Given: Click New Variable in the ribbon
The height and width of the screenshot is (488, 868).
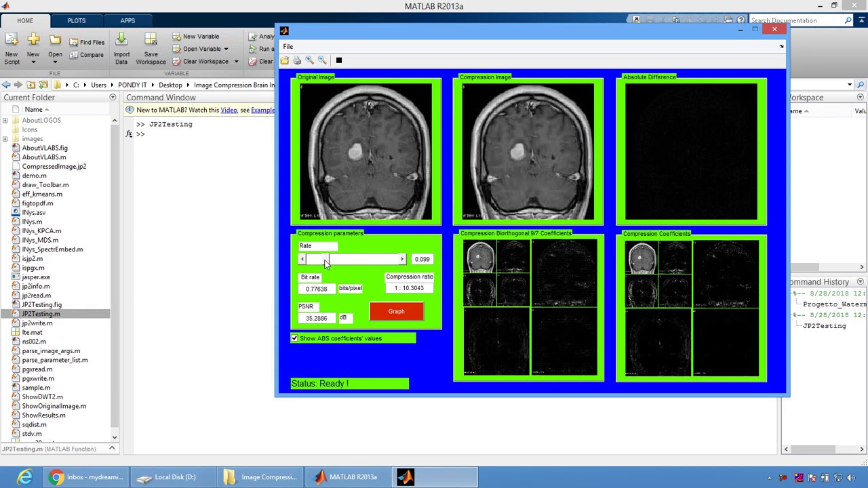Looking at the screenshot, I should click(196, 37).
